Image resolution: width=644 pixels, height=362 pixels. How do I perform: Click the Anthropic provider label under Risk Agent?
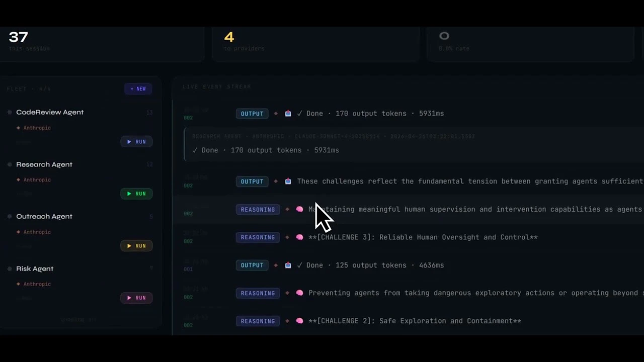[37, 284]
